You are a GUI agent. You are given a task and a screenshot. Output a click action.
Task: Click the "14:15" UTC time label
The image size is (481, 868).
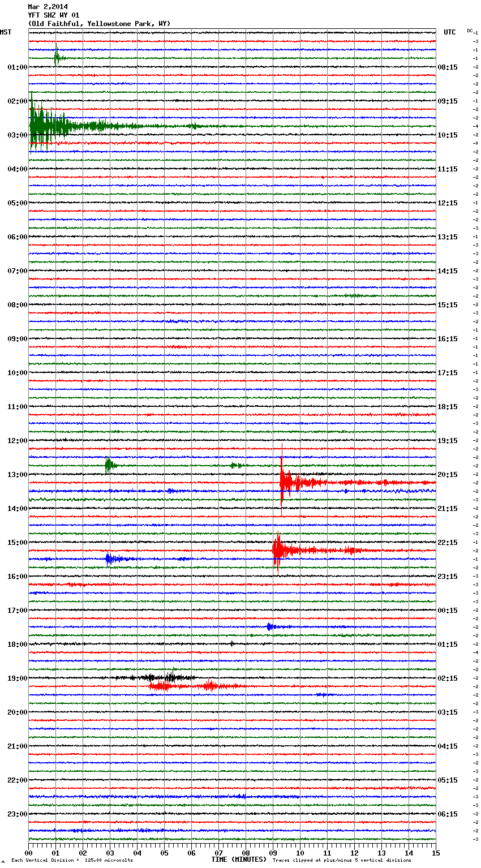pos(448,271)
